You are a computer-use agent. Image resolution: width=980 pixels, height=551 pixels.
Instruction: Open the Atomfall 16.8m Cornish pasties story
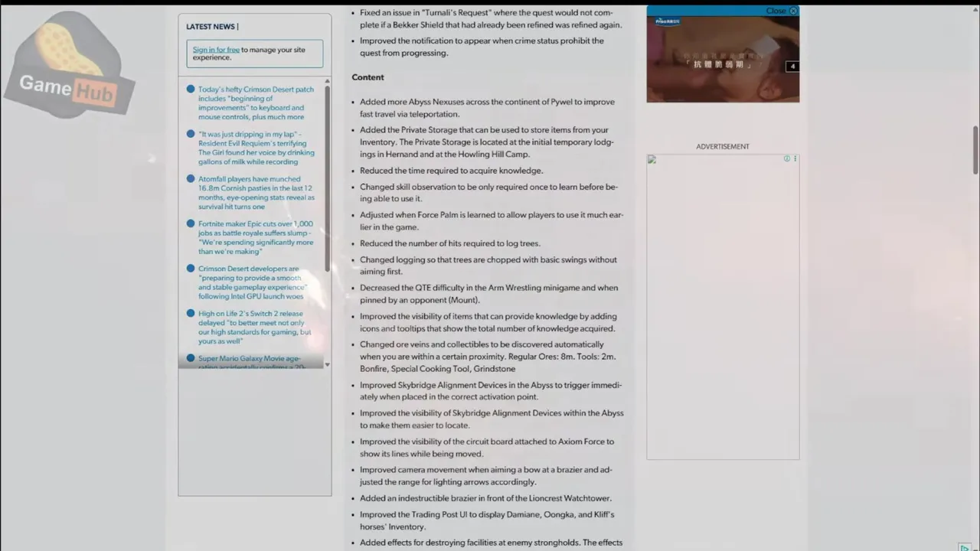256,192
